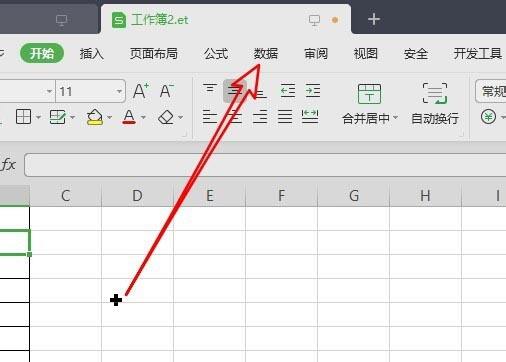Justify text at both ends

[285, 117]
